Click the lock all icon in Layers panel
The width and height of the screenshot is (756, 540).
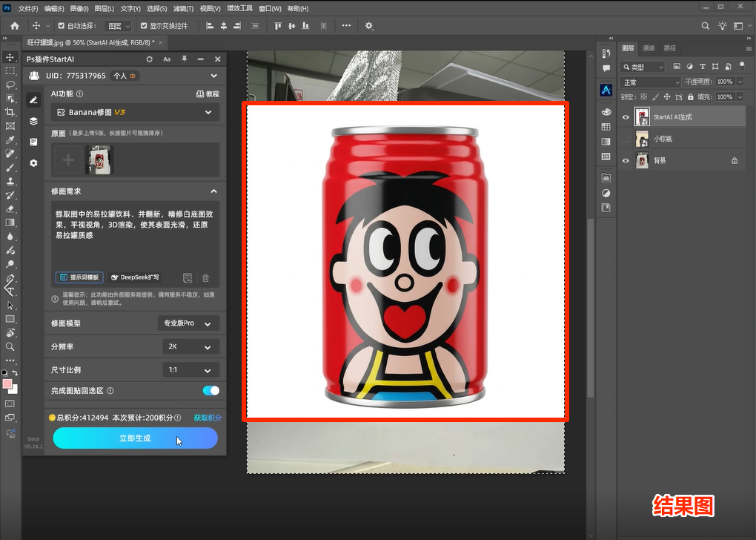691,97
